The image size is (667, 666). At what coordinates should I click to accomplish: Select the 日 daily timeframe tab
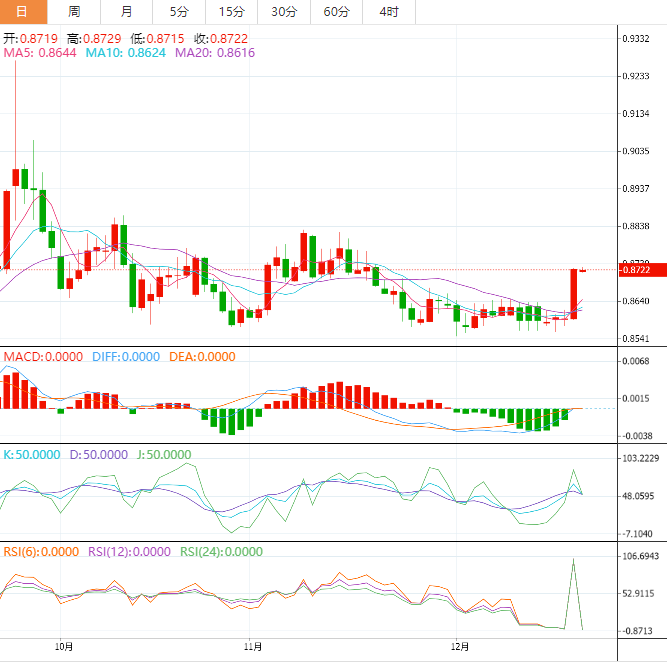pos(23,11)
